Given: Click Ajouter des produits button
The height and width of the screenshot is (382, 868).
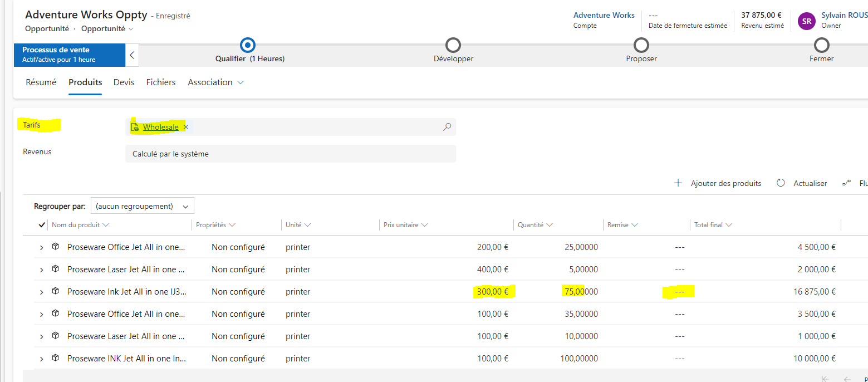Looking at the screenshot, I should click(718, 183).
